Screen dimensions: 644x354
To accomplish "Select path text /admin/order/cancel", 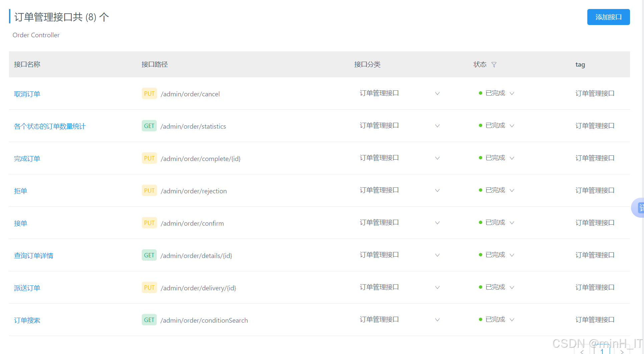I will pyautogui.click(x=190, y=94).
